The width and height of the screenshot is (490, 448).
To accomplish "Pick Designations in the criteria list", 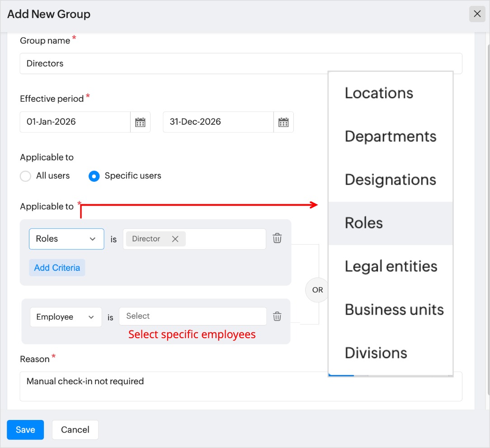I will (x=390, y=180).
